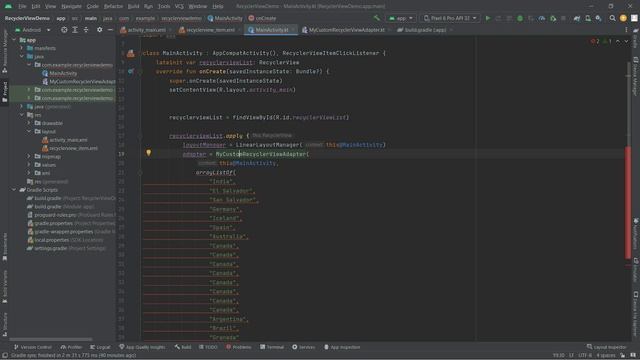Viewport: 640px width, 360px height.
Task: Open App Quality Insights tool window
Action: [x=142, y=347]
